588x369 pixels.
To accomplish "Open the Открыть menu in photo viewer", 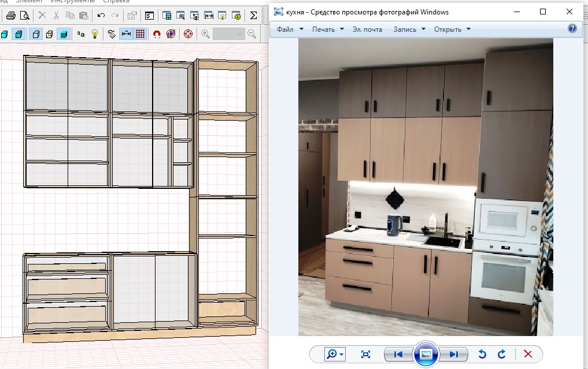I will tap(452, 29).
